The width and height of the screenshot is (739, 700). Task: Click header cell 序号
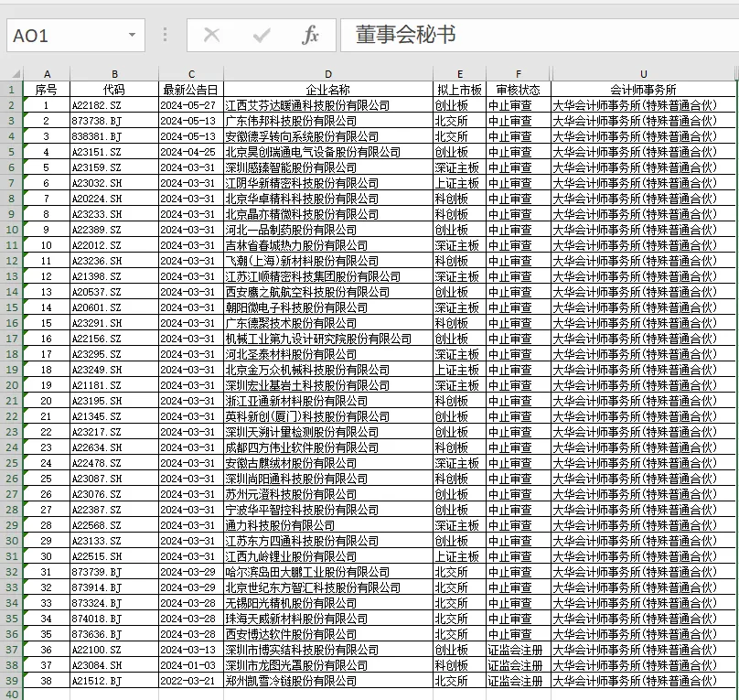click(46, 90)
